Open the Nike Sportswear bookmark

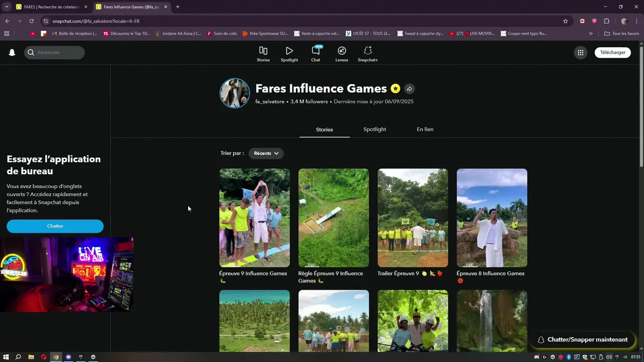(x=265, y=34)
